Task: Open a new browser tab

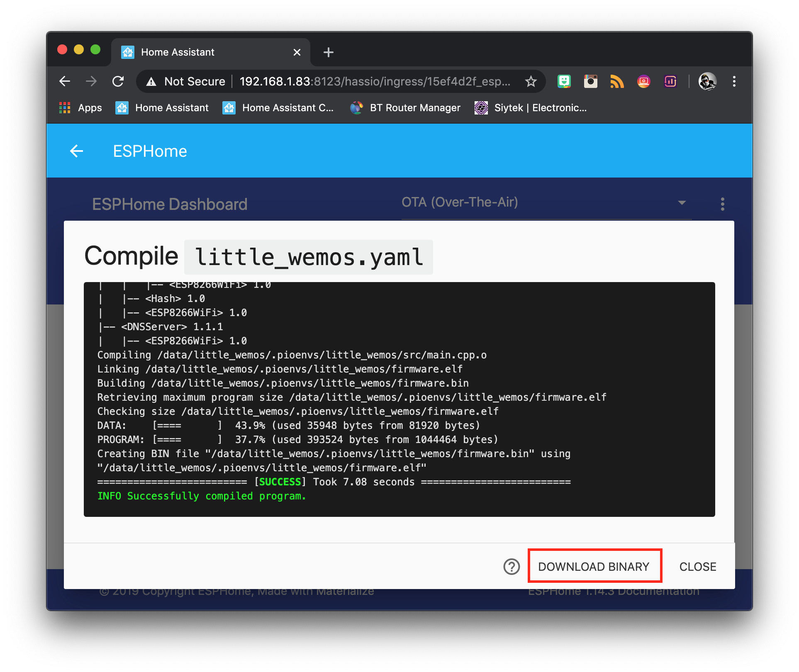Action: click(328, 52)
